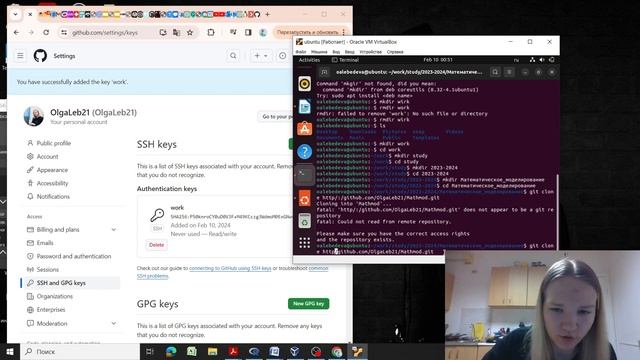Open 'connecting to GitHub using SSH keys' guide
This screenshot has height=360, width=640.
click(x=230, y=268)
